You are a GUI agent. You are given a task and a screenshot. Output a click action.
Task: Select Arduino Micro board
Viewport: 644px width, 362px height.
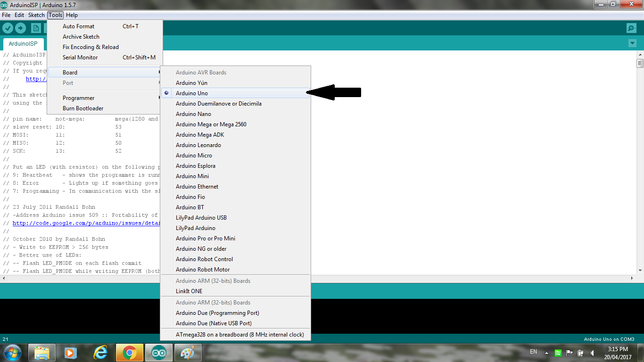tap(235, 156)
